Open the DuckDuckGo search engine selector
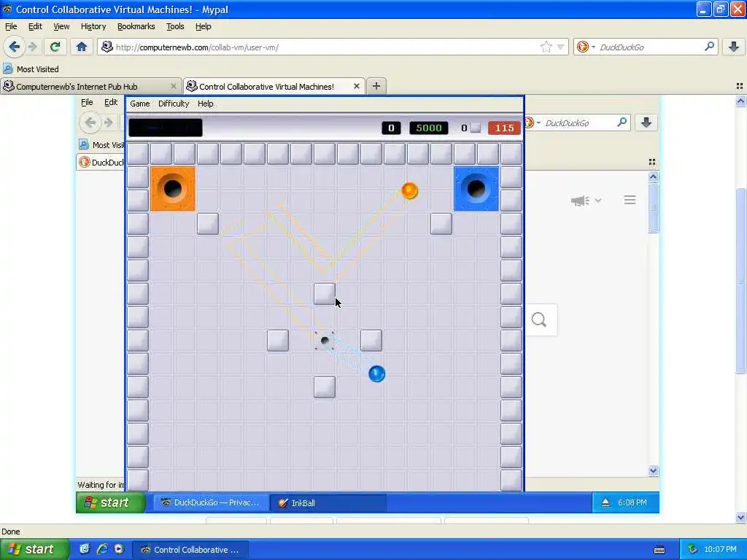Viewport: 747px width, 560px height. tap(586, 47)
